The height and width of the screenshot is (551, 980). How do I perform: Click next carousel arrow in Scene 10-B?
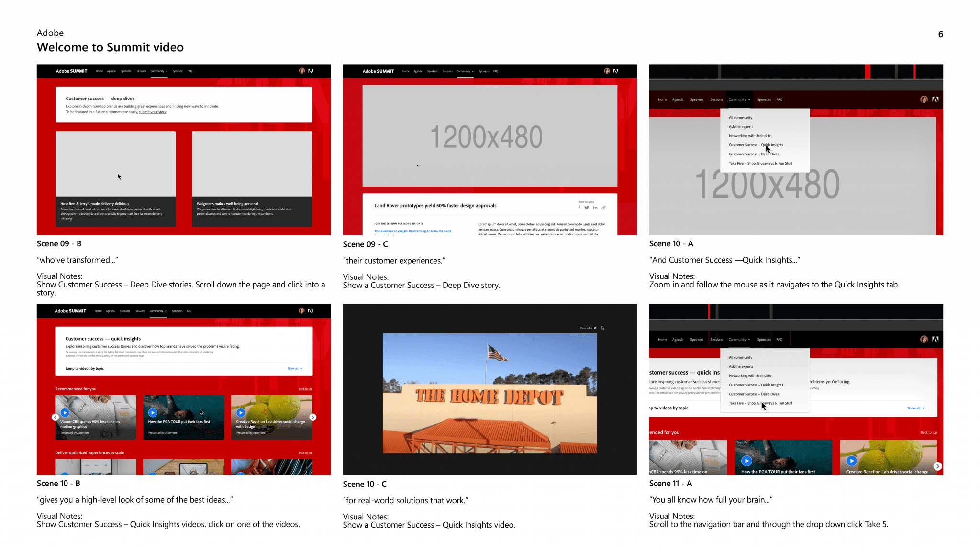(312, 417)
